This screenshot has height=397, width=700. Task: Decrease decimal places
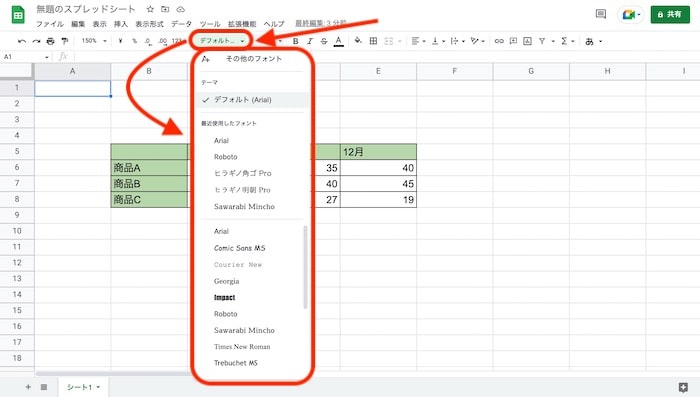[148, 41]
